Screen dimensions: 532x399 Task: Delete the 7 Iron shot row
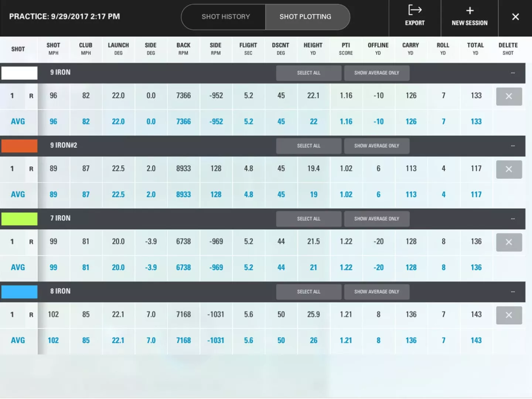click(x=509, y=242)
